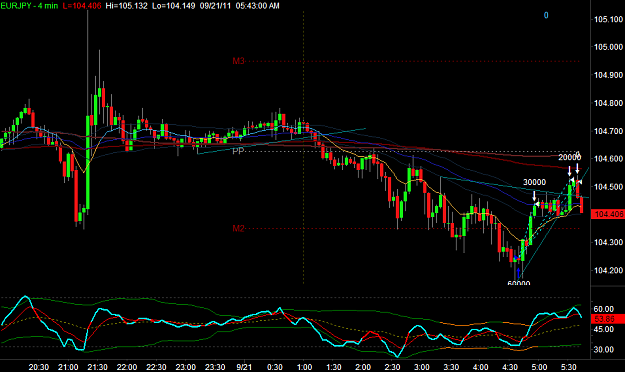Click the 60.00 oscillator axis label
This screenshot has height=372, width=625.
603,309
